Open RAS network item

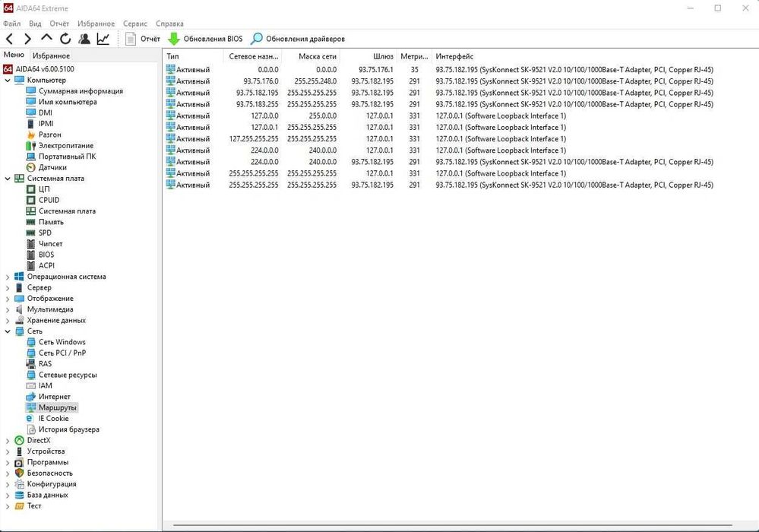click(x=45, y=363)
